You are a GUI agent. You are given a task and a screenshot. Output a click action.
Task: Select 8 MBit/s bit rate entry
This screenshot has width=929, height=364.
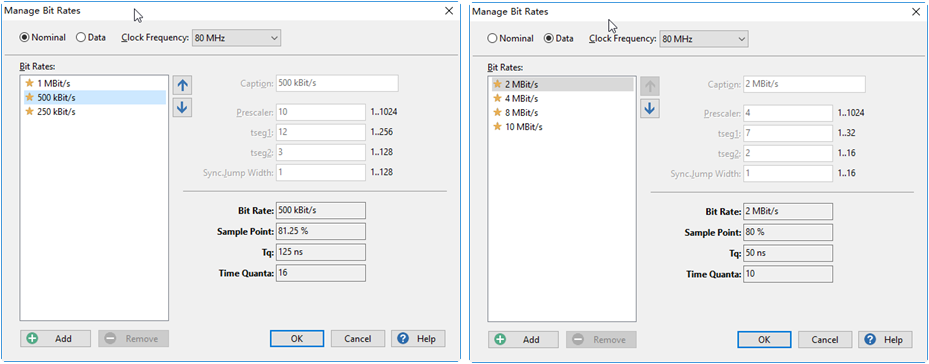click(x=562, y=113)
